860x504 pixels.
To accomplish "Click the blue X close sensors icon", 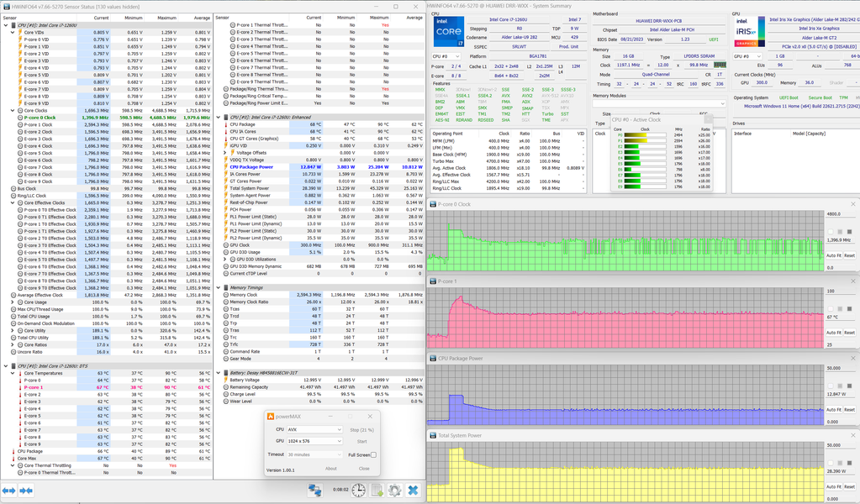I will (x=414, y=490).
